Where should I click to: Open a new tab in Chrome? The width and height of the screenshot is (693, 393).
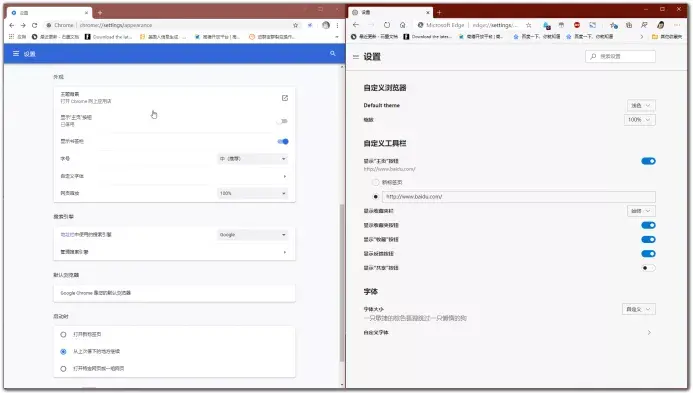[x=100, y=13]
